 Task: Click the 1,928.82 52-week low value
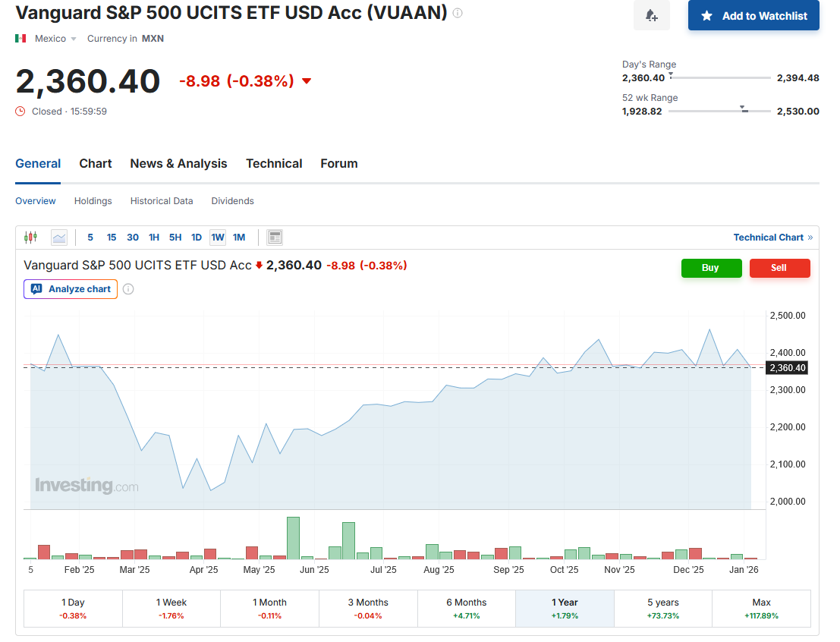coord(642,112)
